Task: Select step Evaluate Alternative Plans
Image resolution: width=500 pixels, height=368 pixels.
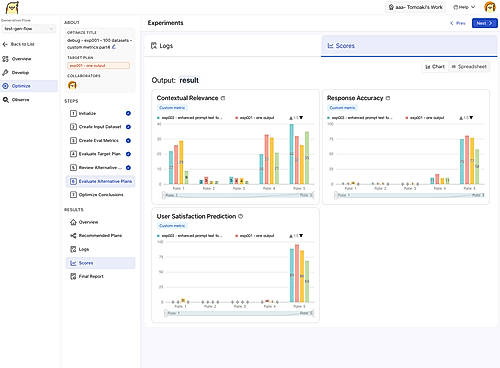Action: pyautogui.click(x=101, y=181)
